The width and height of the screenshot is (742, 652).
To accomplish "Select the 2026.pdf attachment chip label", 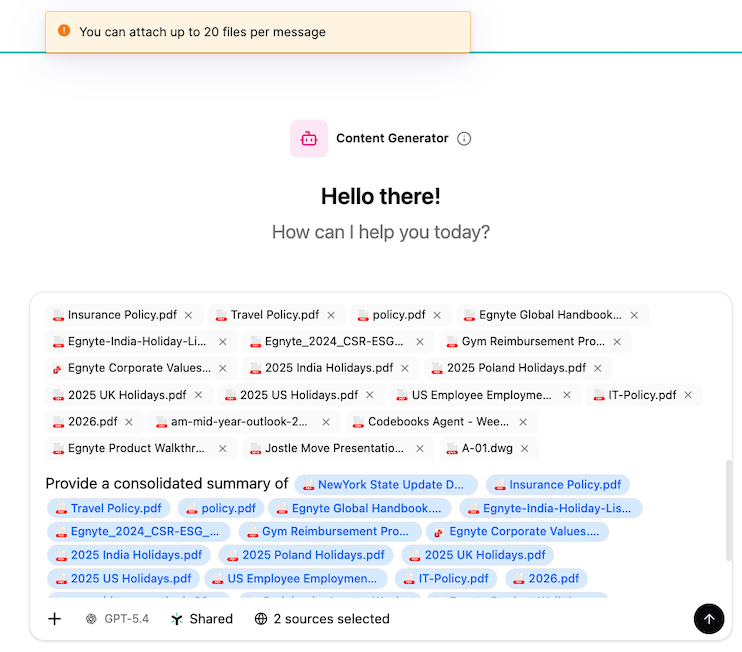I will (x=93, y=422).
